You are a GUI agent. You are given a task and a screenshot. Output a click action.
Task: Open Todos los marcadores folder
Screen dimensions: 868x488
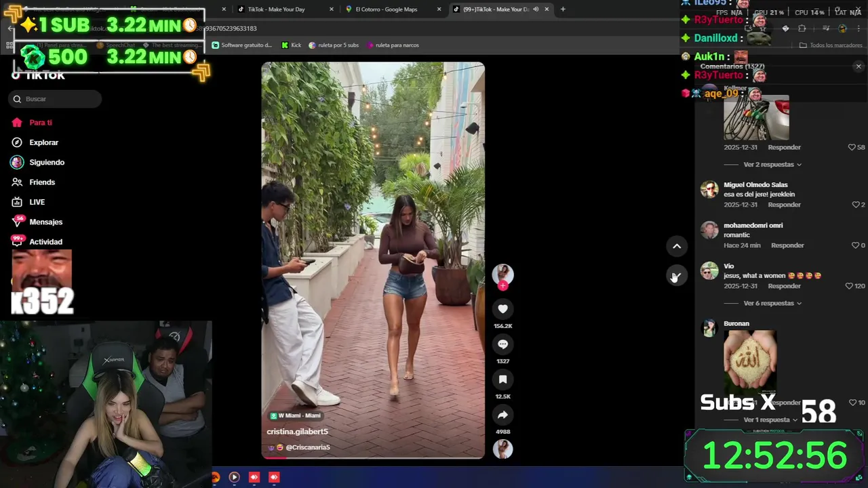point(831,45)
